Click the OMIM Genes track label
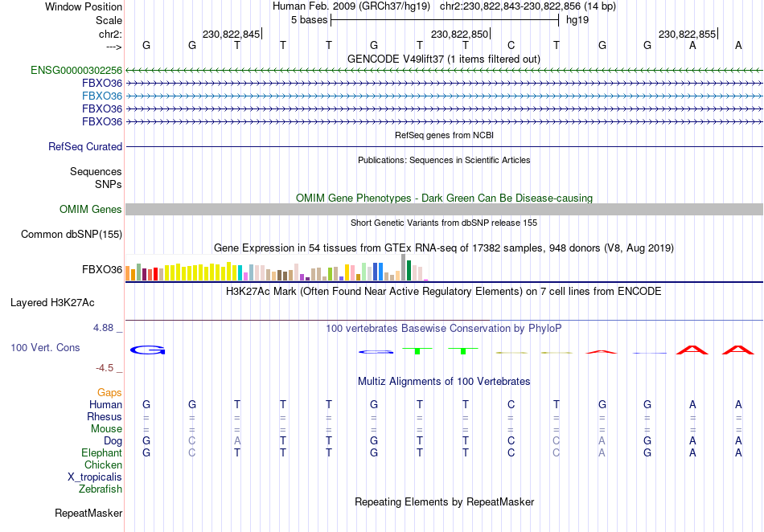Viewport: 764px width, 532px height. [x=90, y=209]
